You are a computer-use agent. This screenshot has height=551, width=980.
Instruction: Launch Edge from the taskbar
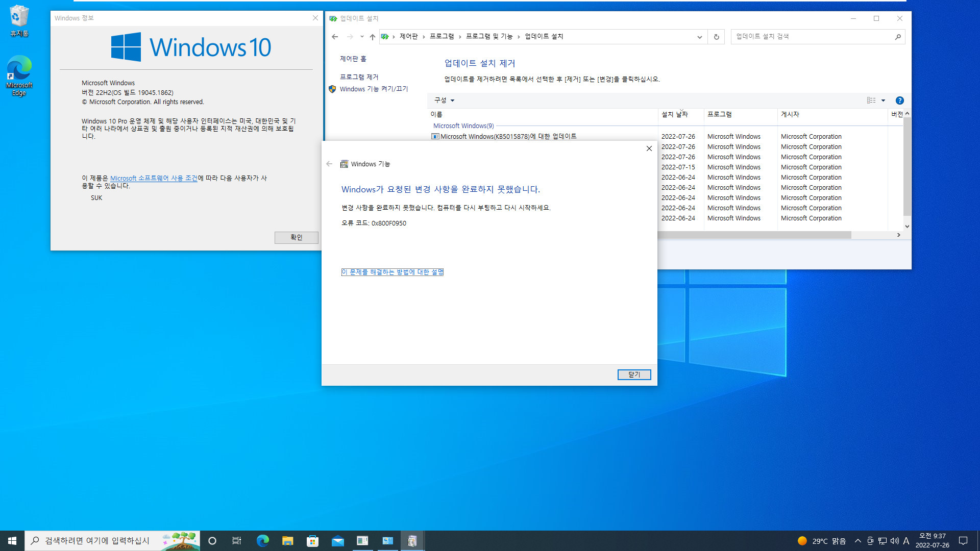click(x=262, y=541)
